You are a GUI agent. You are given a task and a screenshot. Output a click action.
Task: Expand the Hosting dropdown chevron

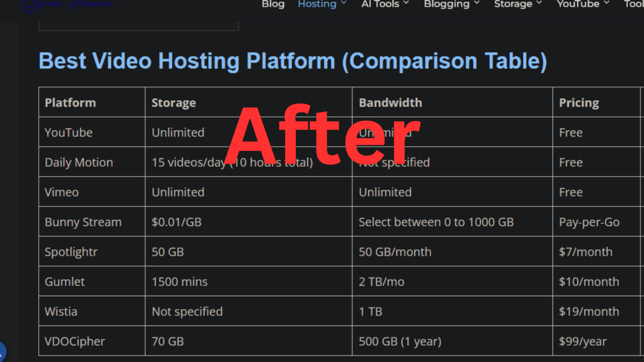click(x=344, y=3)
